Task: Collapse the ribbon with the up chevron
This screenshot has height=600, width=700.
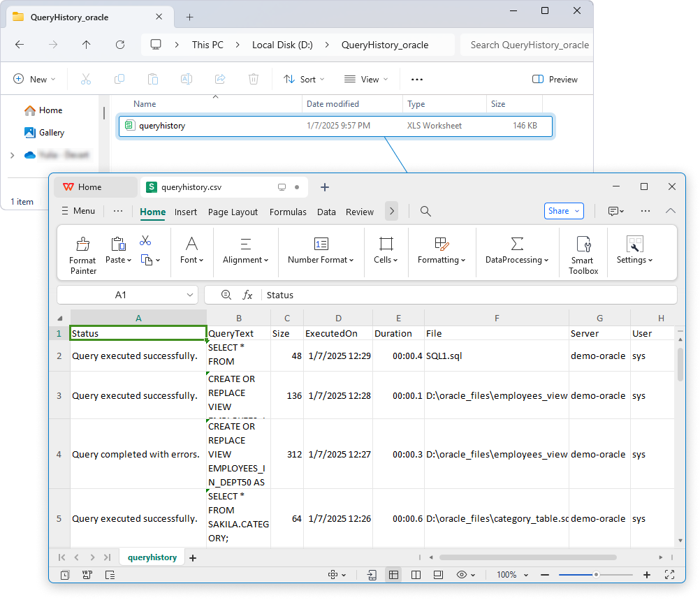Action: point(670,211)
